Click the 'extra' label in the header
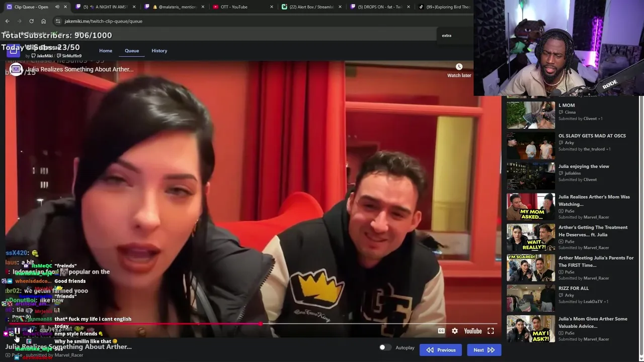Viewport: 644px width, 362px height. click(447, 36)
